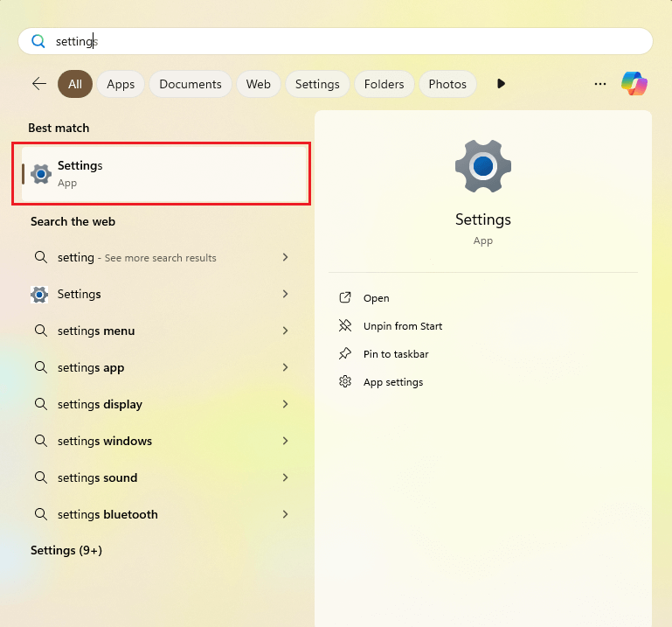This screenshot has width=672, height=627.
Task: Click magnifier icon beside "settings windows"
Action: tap(41, 441)
